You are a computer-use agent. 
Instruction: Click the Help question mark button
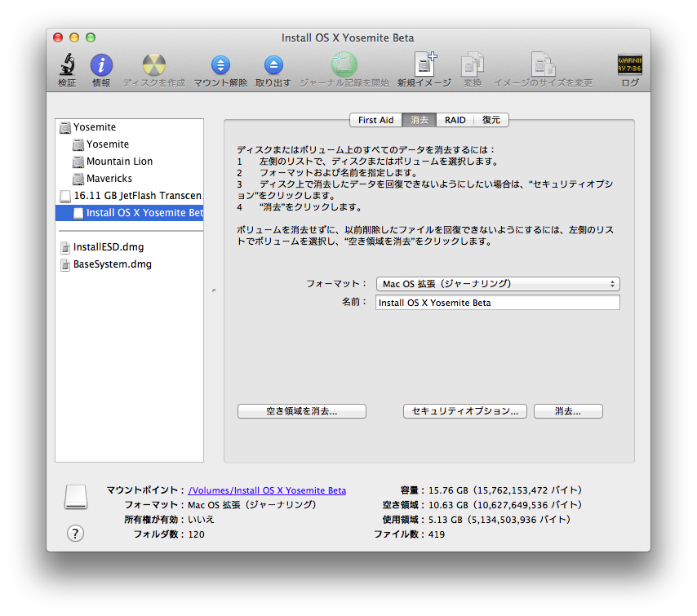75,534
